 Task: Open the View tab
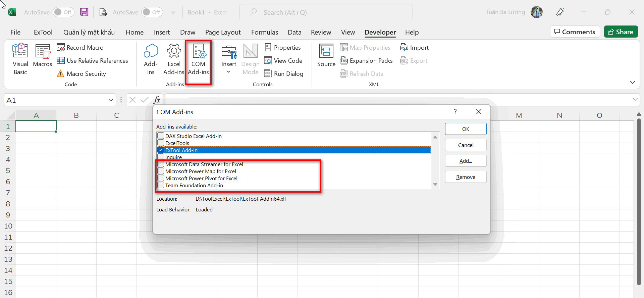(x=348, y=32)
